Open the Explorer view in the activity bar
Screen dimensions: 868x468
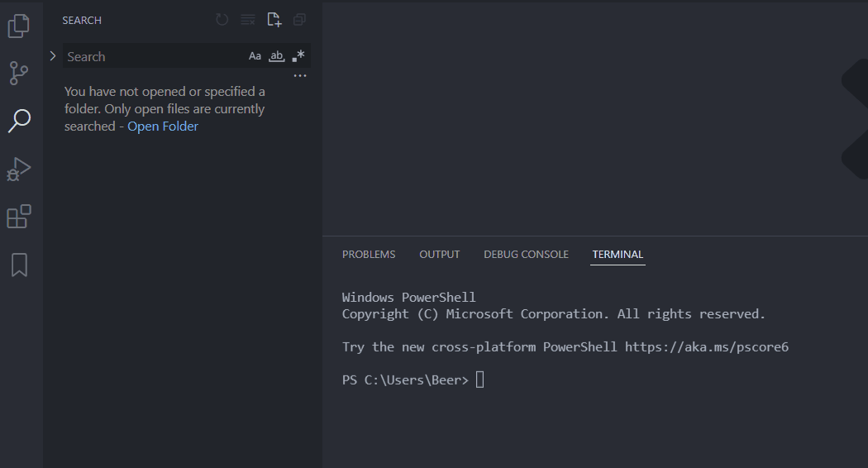(x=19, y=26)
